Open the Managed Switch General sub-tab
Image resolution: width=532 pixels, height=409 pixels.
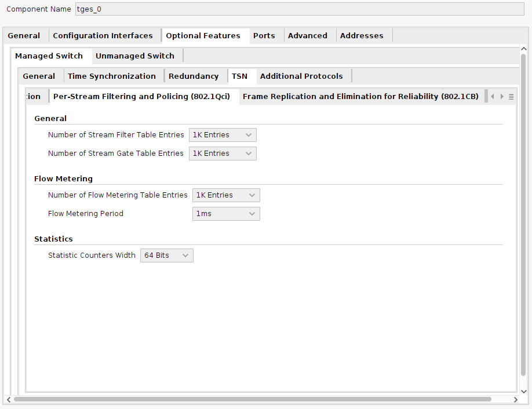click(x=39, y=76)
